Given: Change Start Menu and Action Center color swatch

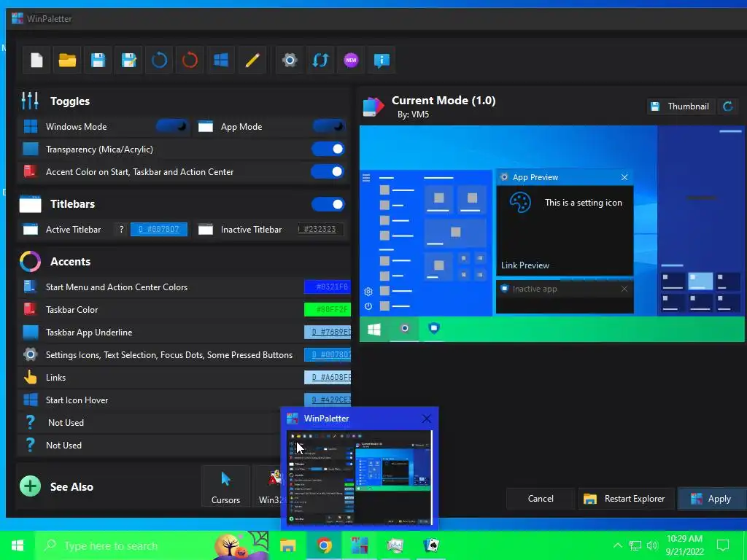Looking at the screenshot, I should [328, 287].
